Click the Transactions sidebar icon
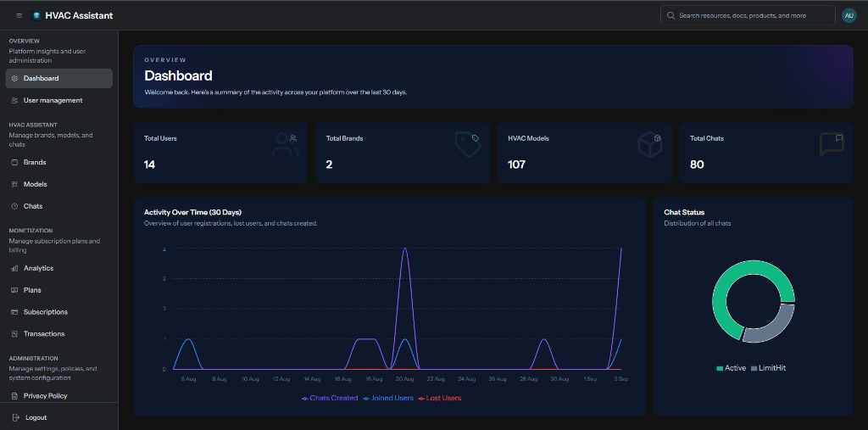This screenshot has height=430, width=868. point(14,333)
